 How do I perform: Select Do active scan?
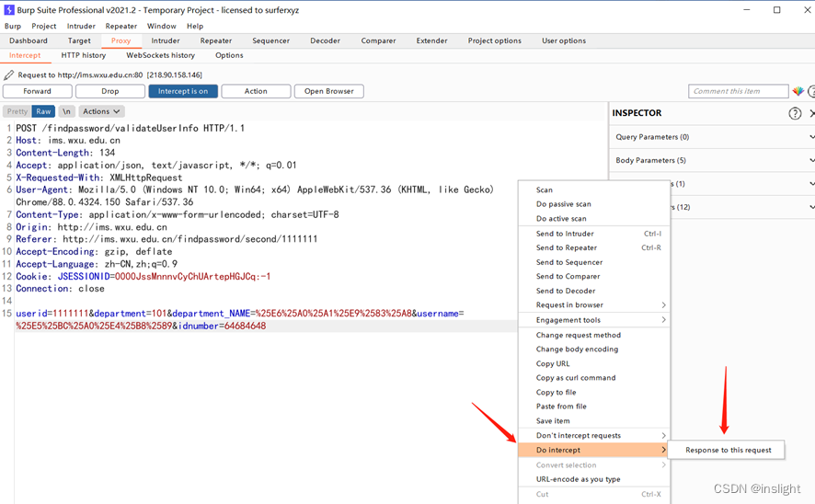[594, 219]
